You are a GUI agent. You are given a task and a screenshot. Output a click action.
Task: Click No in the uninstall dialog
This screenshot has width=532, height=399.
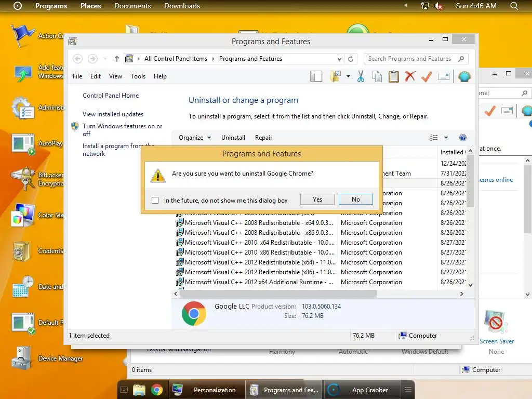pos(355,199)
